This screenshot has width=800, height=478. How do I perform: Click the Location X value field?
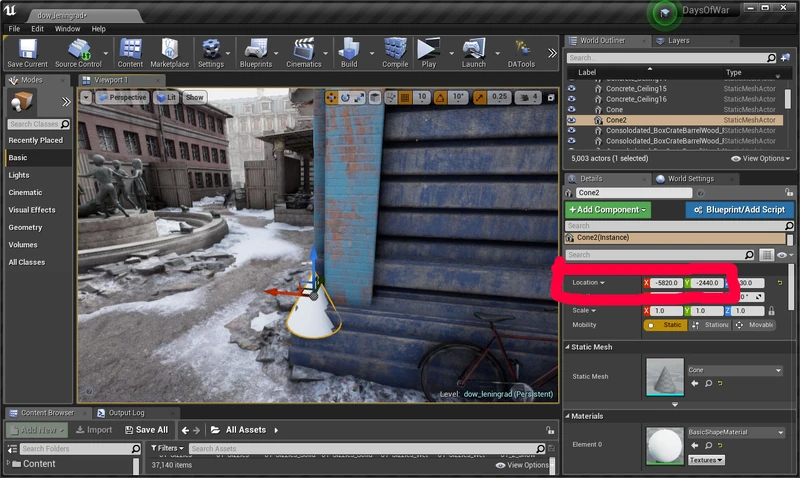(x=664, y=283)
